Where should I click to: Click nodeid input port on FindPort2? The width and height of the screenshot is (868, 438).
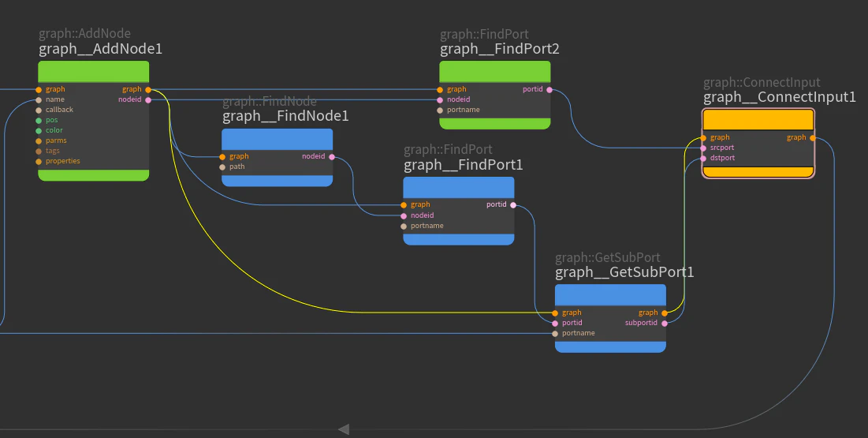click(440, 100)
